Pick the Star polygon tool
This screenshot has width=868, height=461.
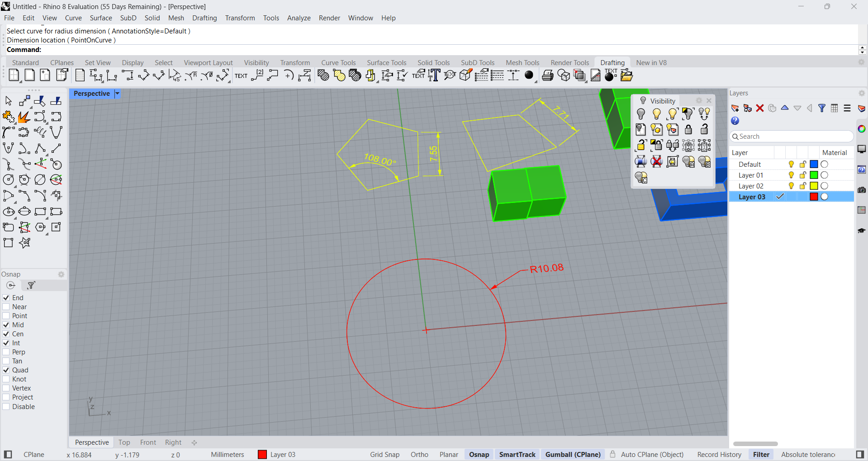click(24, 243)
